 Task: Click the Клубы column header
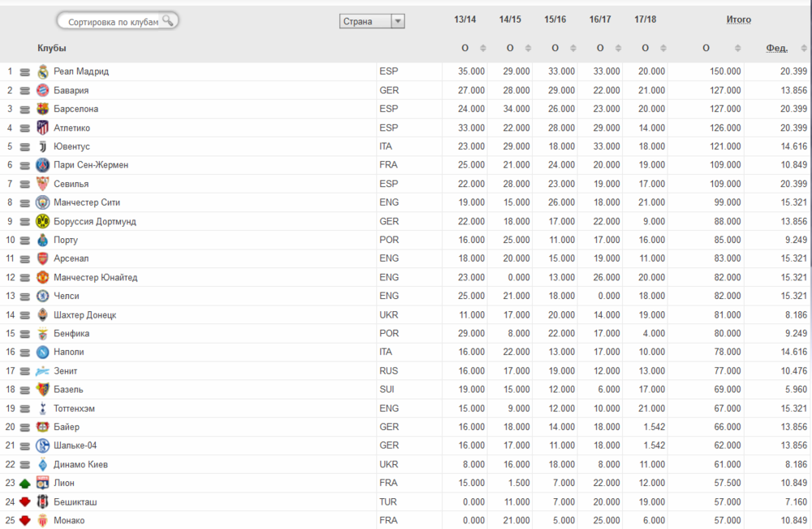tap(52, 49)
